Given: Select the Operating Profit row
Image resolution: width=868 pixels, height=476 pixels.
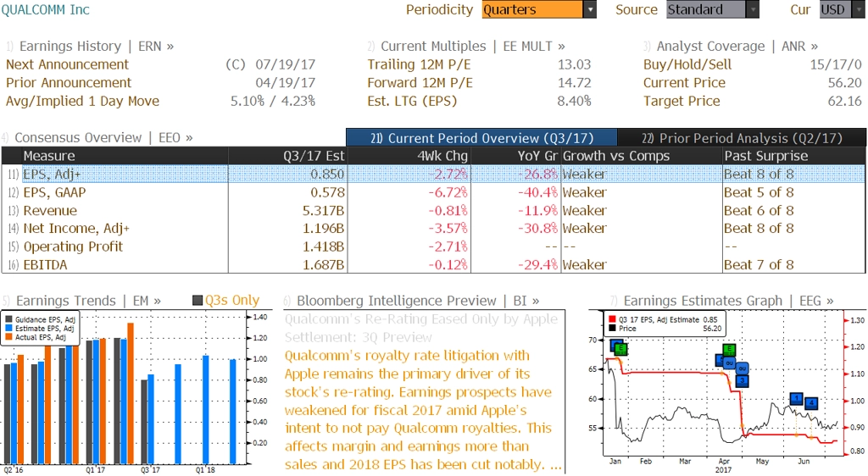Looking at the screenshot, I should tap(433, 246).
